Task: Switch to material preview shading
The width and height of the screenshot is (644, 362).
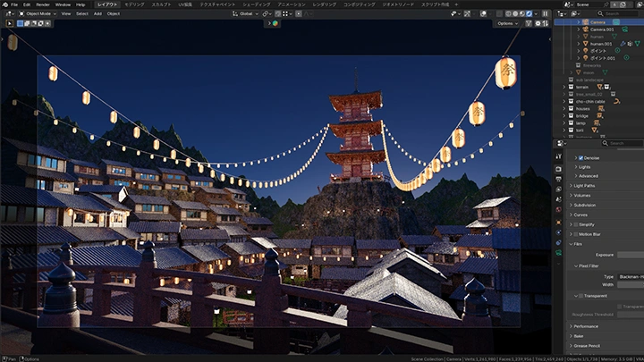Action: 522,13
